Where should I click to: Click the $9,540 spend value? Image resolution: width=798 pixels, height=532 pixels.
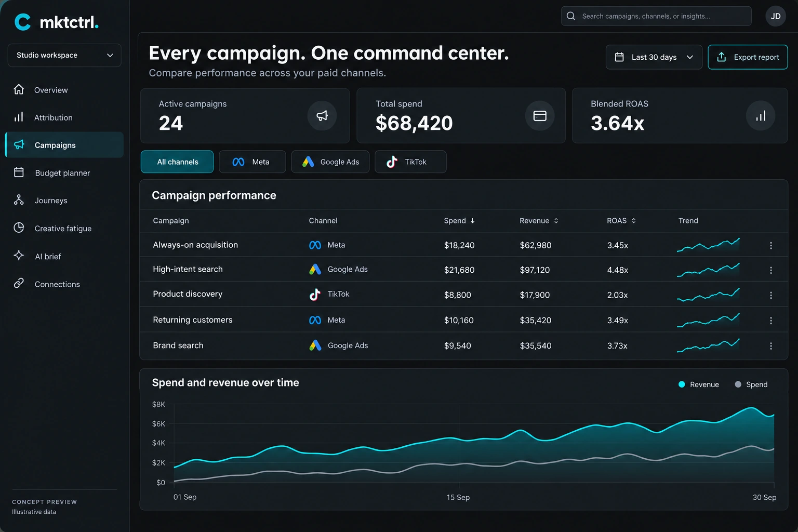click(x=458, y=345)
